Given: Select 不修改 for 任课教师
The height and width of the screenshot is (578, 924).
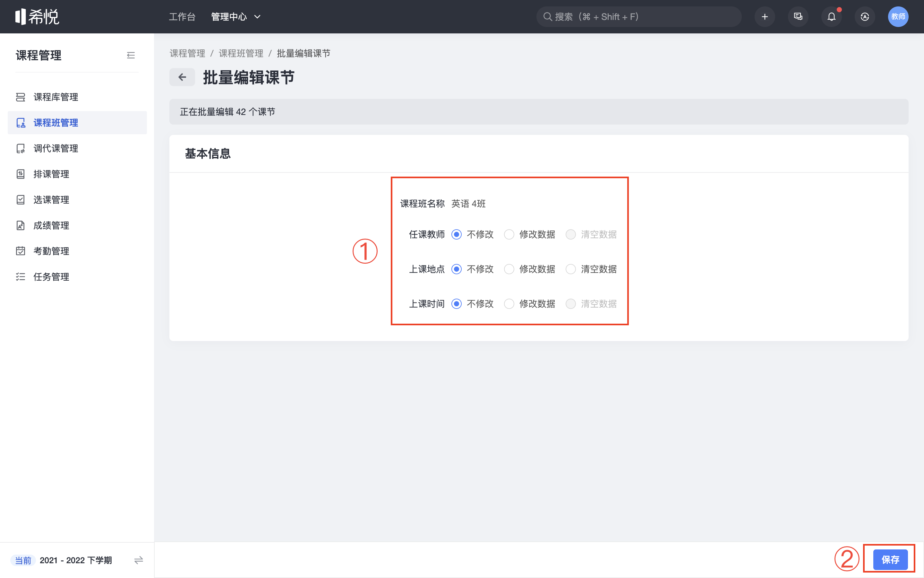Looking at the screenshot, I should (456, 234).
